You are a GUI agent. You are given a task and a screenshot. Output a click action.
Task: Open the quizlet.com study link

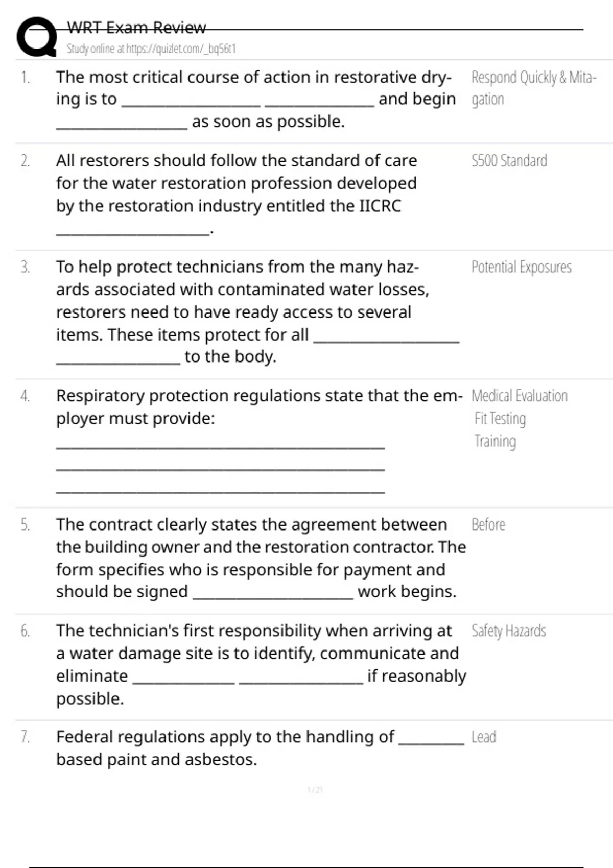(151, 49)
